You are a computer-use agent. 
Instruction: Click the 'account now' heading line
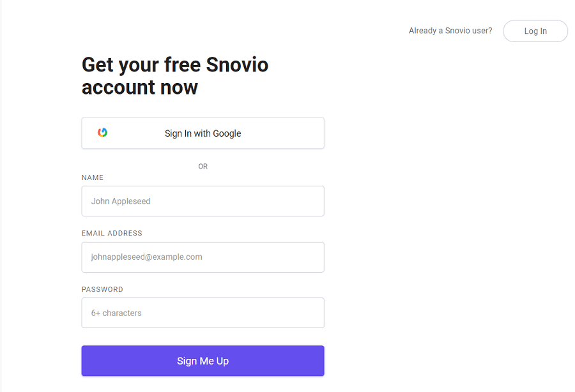click(x=140, y=87)
